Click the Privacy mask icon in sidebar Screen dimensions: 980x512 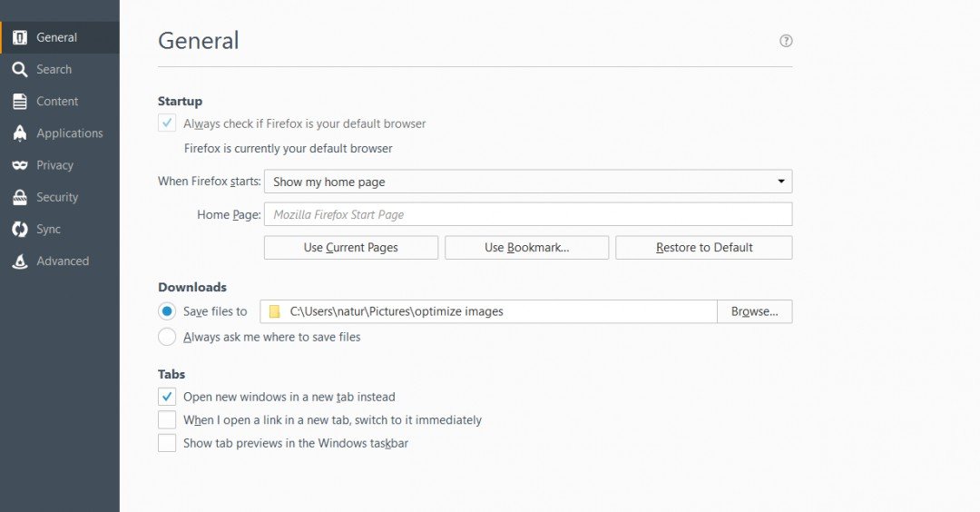19,165
